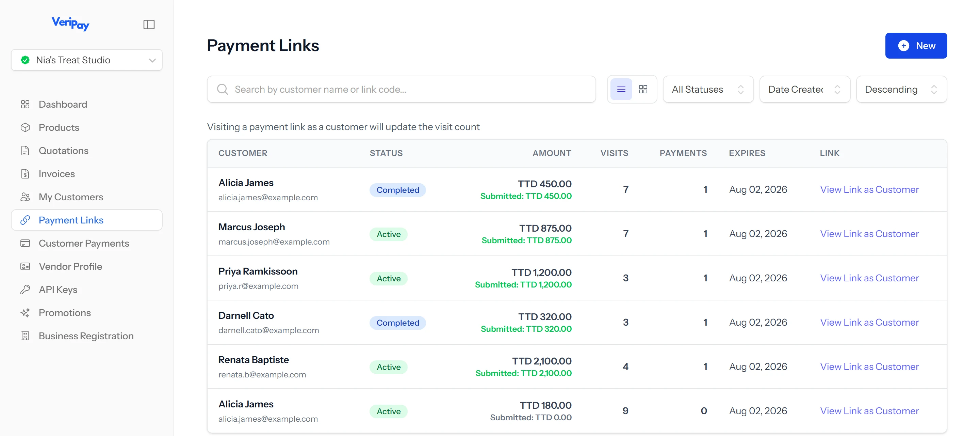View Link as Customer for Priya Ramkissoon
This screenshot has width=980, height=436.
869,278
